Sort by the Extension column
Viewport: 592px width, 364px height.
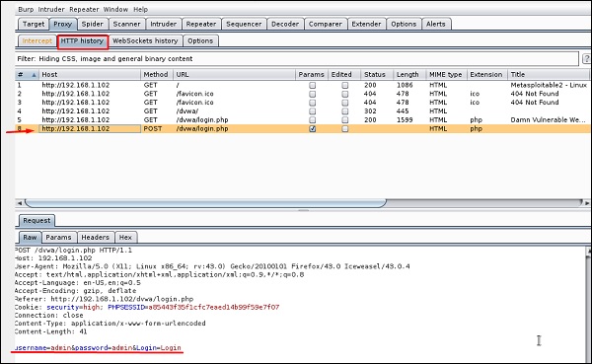tap(487, 74)
